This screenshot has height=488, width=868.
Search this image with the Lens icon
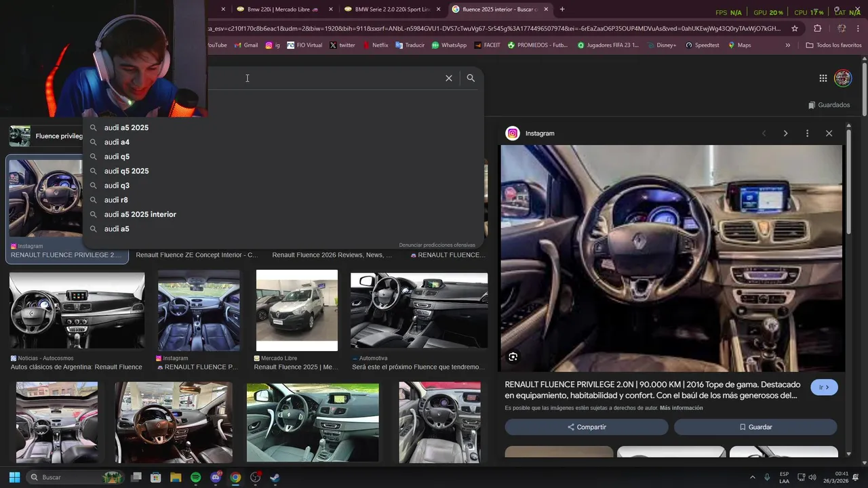click(513, 357)
